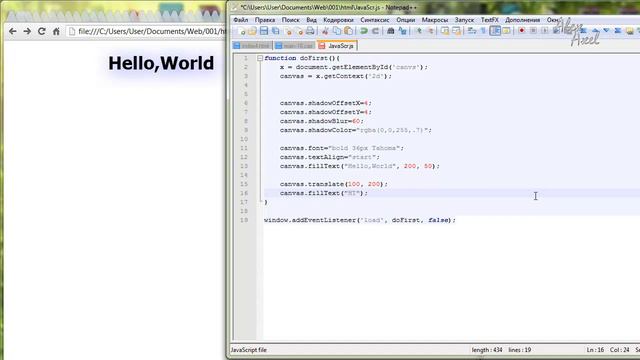
Task: Click the Zoom Out toolbar icon
Action: [x=430, y=31]
